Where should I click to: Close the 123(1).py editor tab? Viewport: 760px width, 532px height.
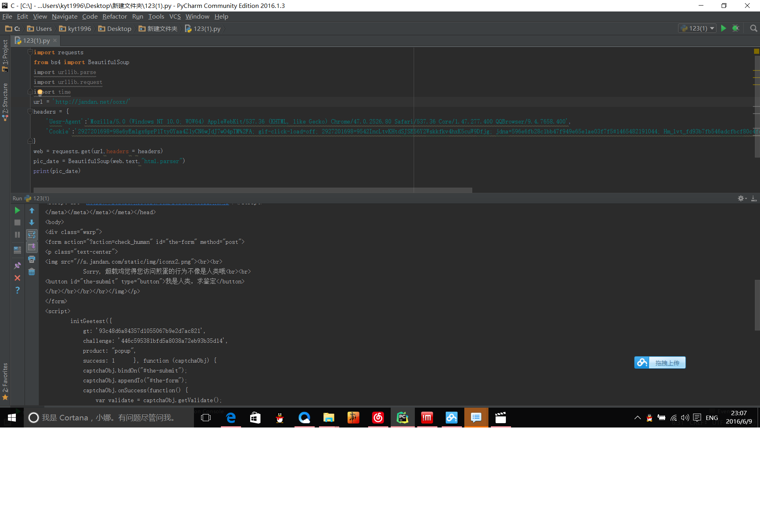coord(55,40)
